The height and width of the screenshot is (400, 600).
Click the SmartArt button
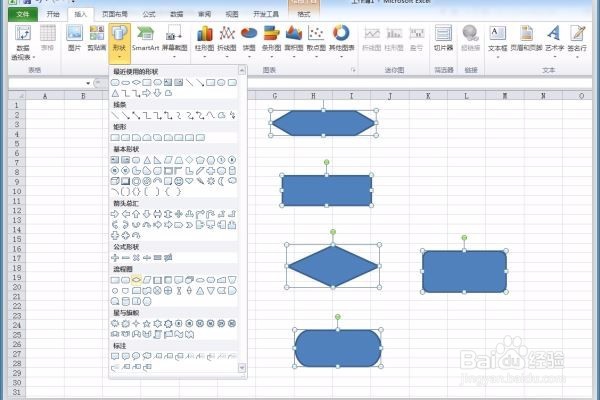coord(145,38)
